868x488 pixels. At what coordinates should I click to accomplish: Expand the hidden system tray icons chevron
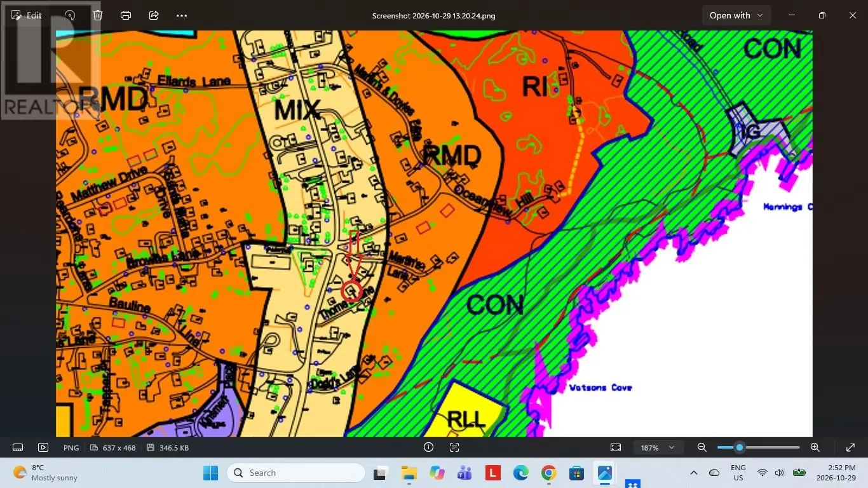(x=694, y=473)
